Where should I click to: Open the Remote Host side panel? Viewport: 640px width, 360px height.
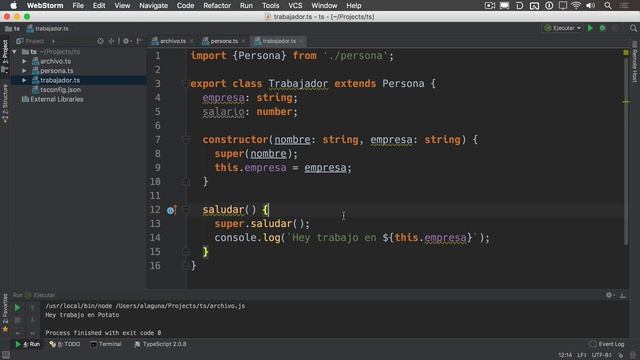tap(635, 62)
